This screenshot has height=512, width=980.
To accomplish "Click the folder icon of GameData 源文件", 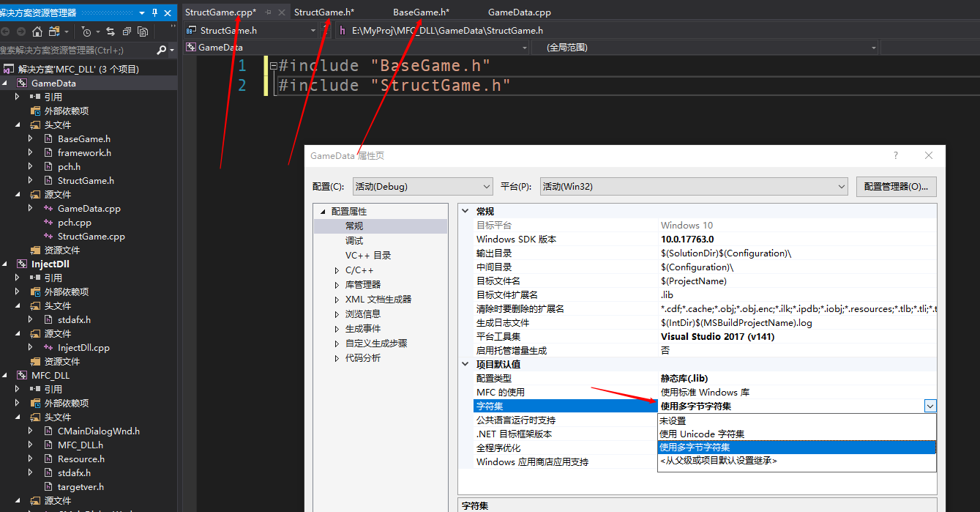I will coord(35,194).
